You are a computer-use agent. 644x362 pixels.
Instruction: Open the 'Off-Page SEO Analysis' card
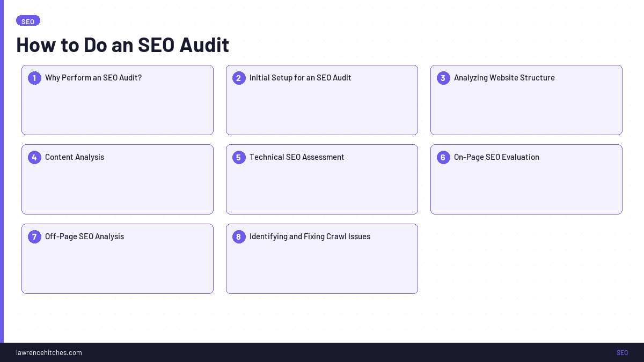click(117, 258)
